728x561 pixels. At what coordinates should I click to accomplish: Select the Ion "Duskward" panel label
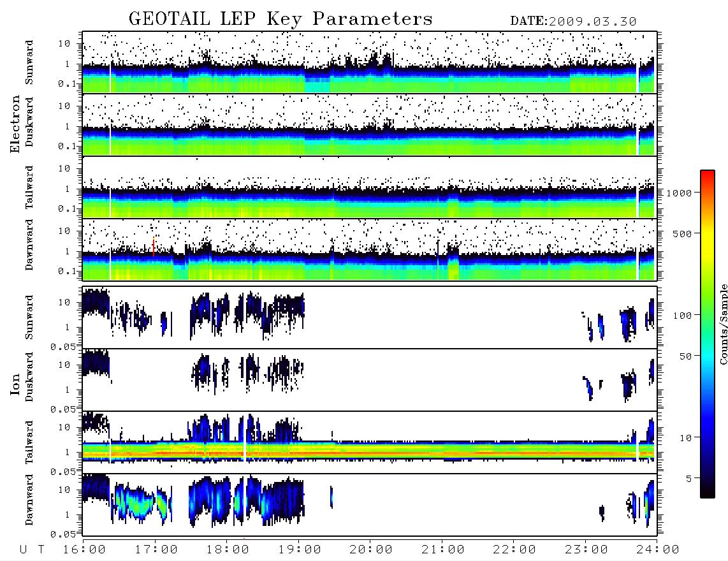(x=29, y=377)
